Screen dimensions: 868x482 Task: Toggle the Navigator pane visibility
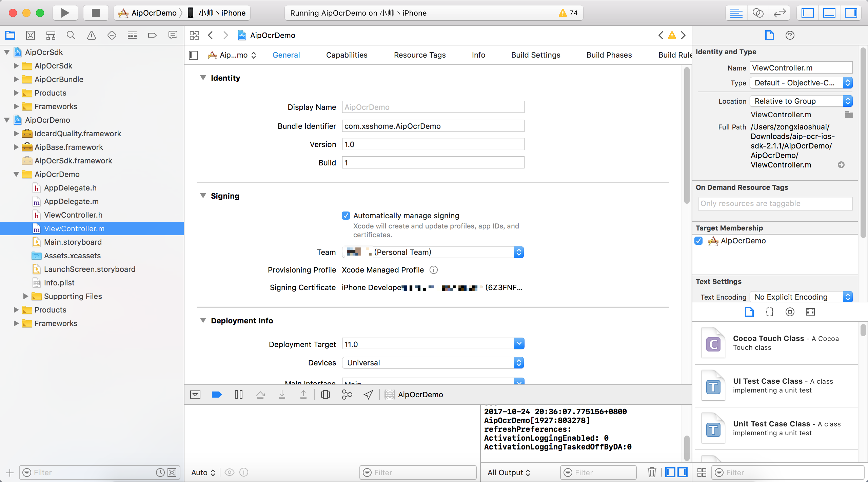[808, 13]
